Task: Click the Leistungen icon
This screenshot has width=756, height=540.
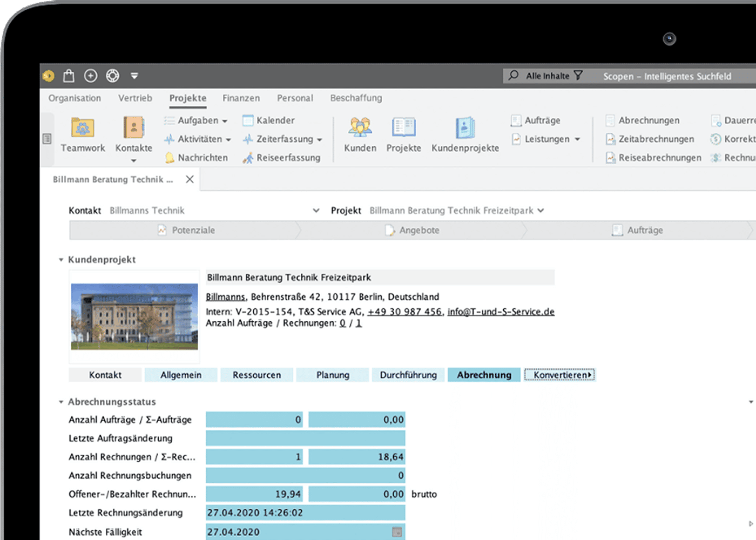Action: pyautogui.click(x=516, y=139)
